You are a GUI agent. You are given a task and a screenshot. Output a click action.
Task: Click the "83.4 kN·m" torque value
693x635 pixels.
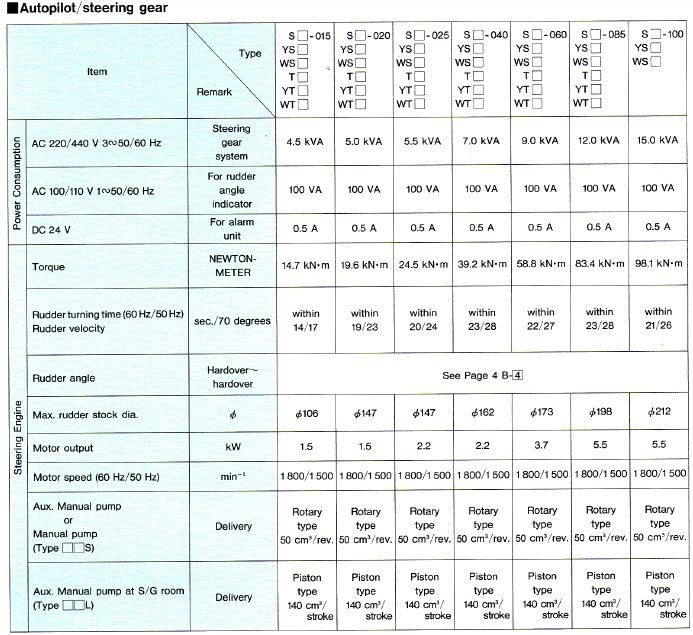click(x=600, y=264)
